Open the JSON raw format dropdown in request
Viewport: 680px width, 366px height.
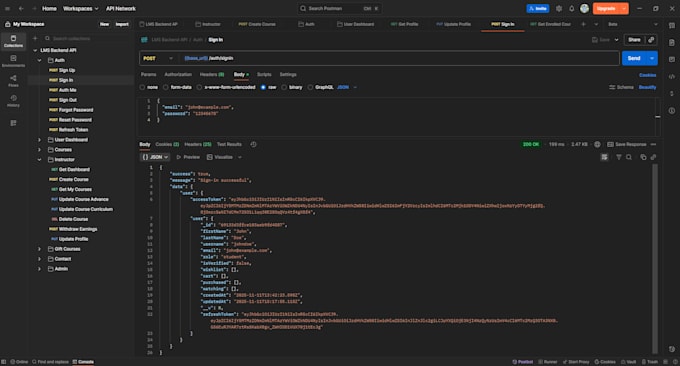(x=347, y=87)
